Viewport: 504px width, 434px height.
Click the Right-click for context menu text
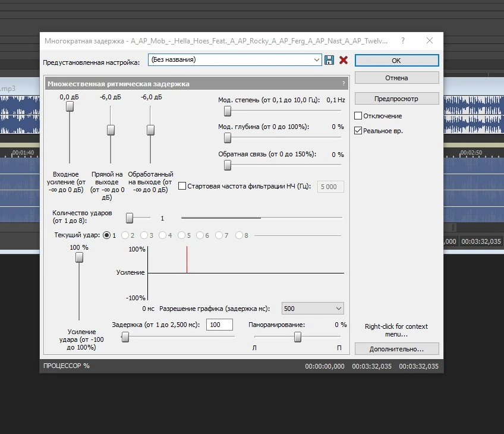pyautogui.click(x=396, y=330)
